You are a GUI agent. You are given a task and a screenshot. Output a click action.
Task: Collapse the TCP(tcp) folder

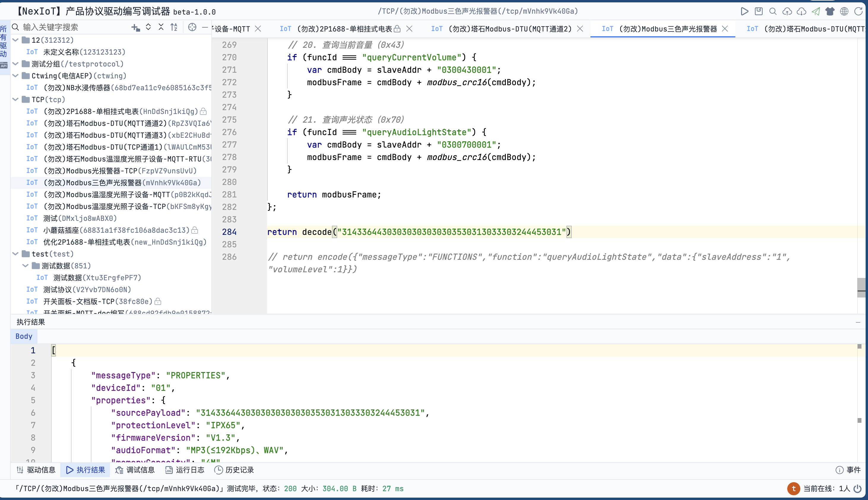(x=15, y=99)
